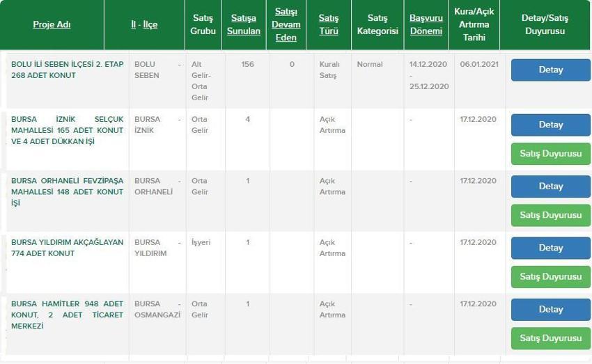View Satış Duyurusu for Bursa Yıldırım
The width and height of the screenshot is (592, 364).
pyautogui.click(x=550, y=276)
